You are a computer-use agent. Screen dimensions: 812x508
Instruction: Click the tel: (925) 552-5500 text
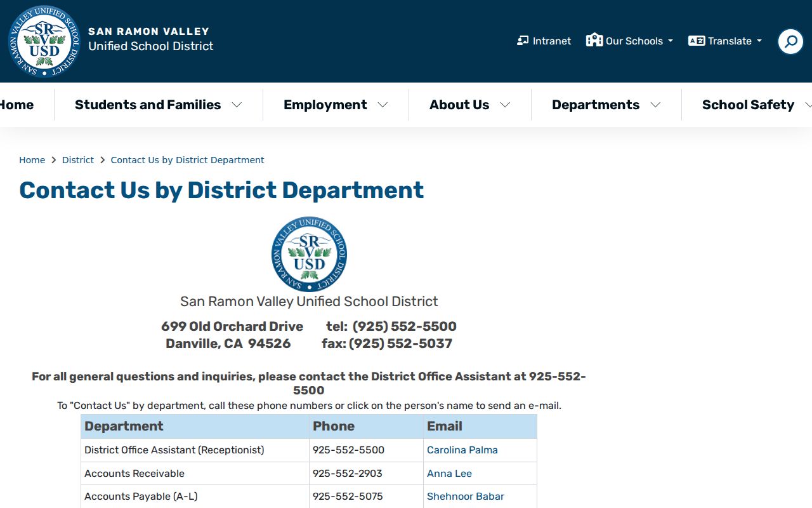(391, 326)
